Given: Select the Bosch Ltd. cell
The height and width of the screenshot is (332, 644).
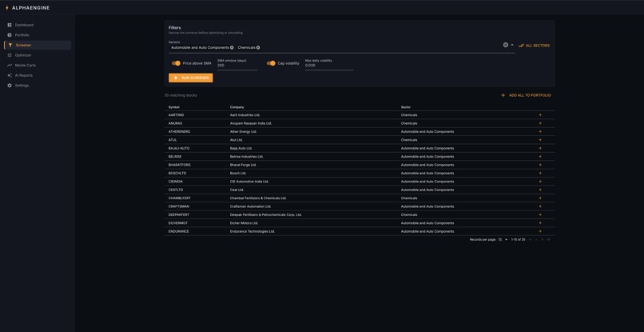Looking at the screenshot, I should [238, 173].
